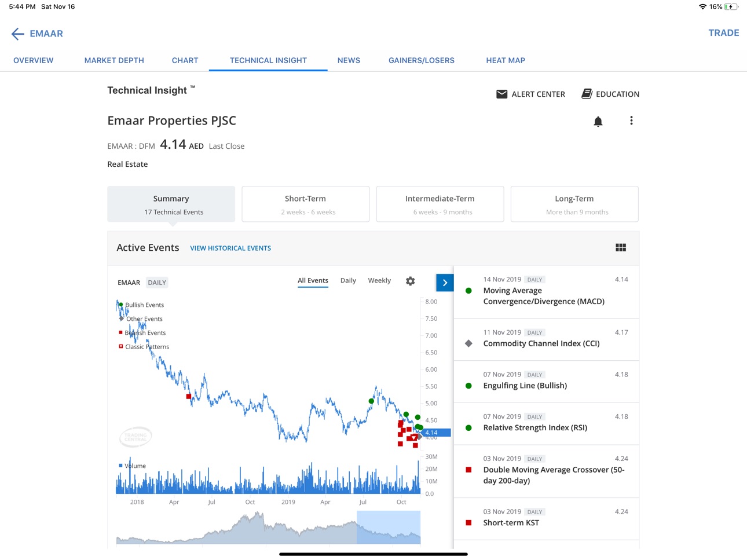Click the highlighted range selector on overview chart
This screenshot has width=747, height=560.
coord(389,527)
